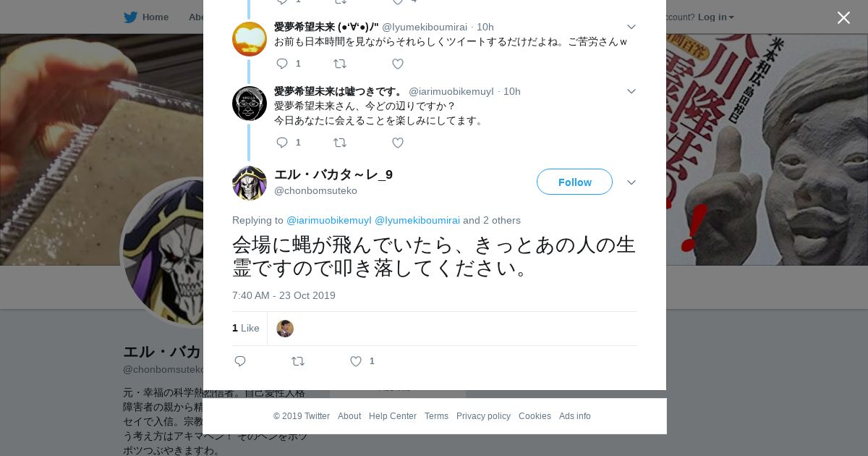Viewport: 868px width, 456px height.
Task: Retweet the @Iyumekiboumirai tweet
Action: [340, 64]
